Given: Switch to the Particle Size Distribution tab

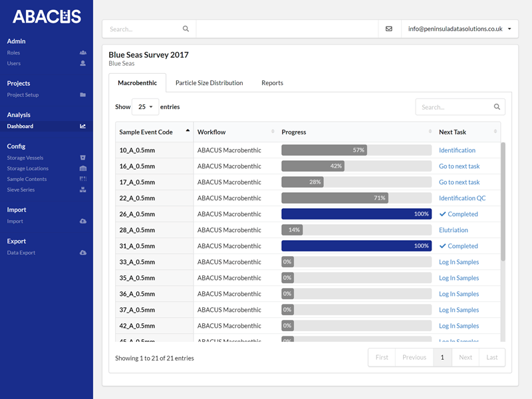Looking at the screenshot, I should pyautogui.click(x=207, y=83).
